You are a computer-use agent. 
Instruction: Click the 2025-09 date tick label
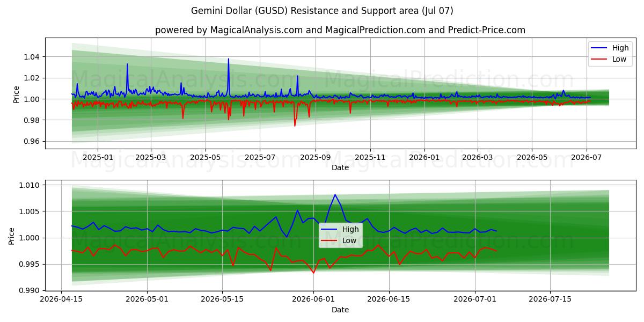316,158
